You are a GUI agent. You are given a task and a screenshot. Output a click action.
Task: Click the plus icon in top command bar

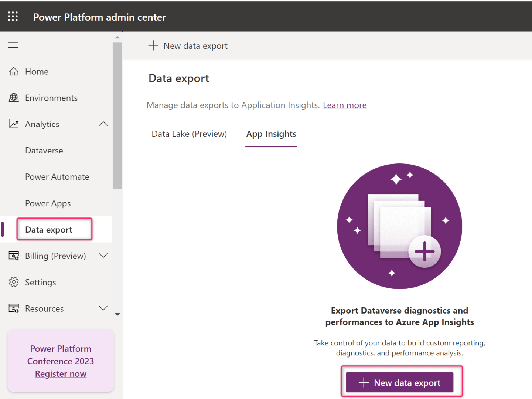[x=153, y=45]
